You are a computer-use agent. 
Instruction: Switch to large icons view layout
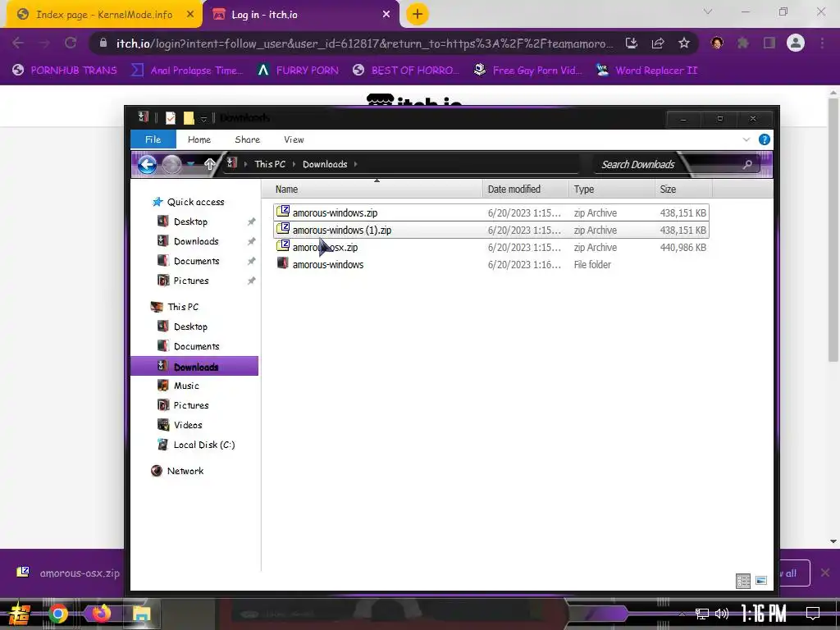tap(761, 581)
